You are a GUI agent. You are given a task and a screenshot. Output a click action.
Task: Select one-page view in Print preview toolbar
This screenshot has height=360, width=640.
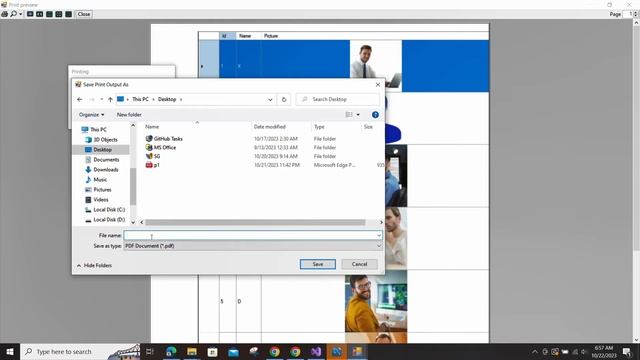(x=30, y=14)
